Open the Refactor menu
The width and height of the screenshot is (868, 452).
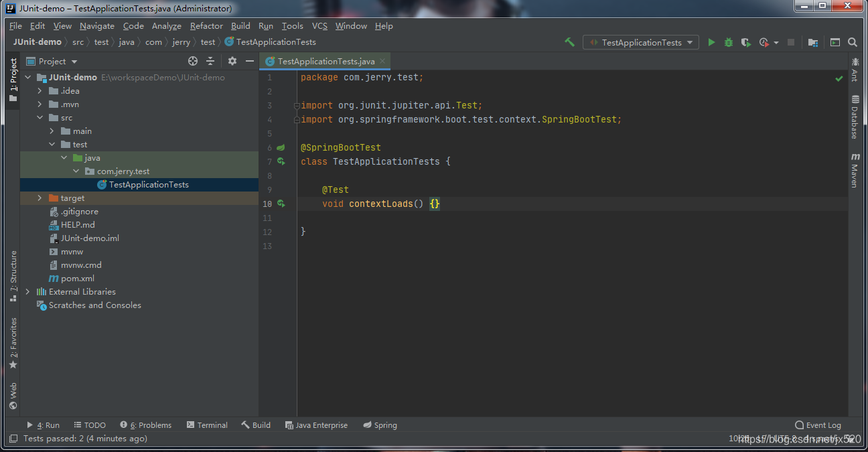206,26
